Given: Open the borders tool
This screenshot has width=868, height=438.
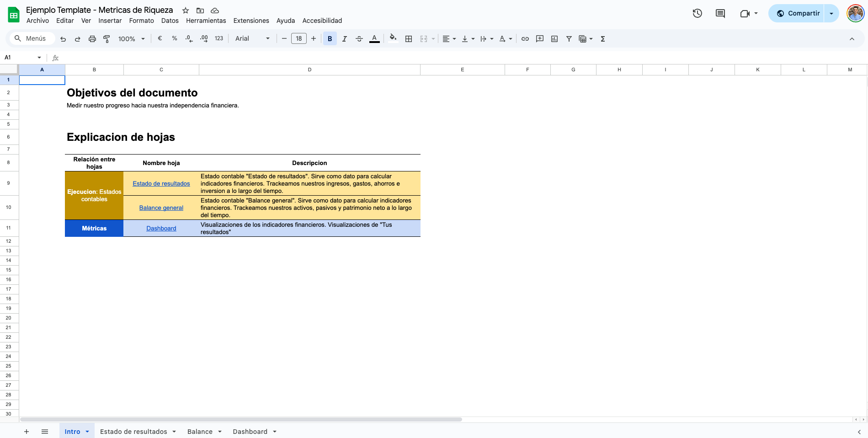Looking at the screenshot, I should [x=409, y=39].
